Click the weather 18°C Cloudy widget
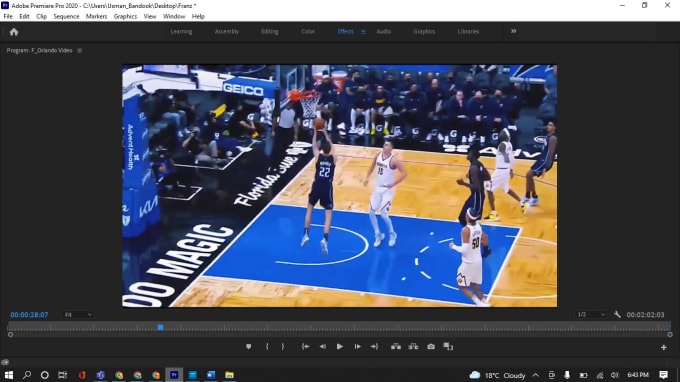Viewport: 680px width, 382px height. (497, 375)
